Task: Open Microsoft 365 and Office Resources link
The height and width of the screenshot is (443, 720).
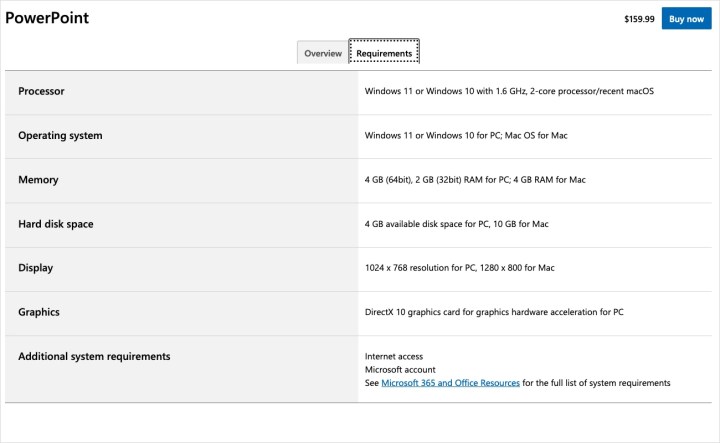Action: point(450,383)
